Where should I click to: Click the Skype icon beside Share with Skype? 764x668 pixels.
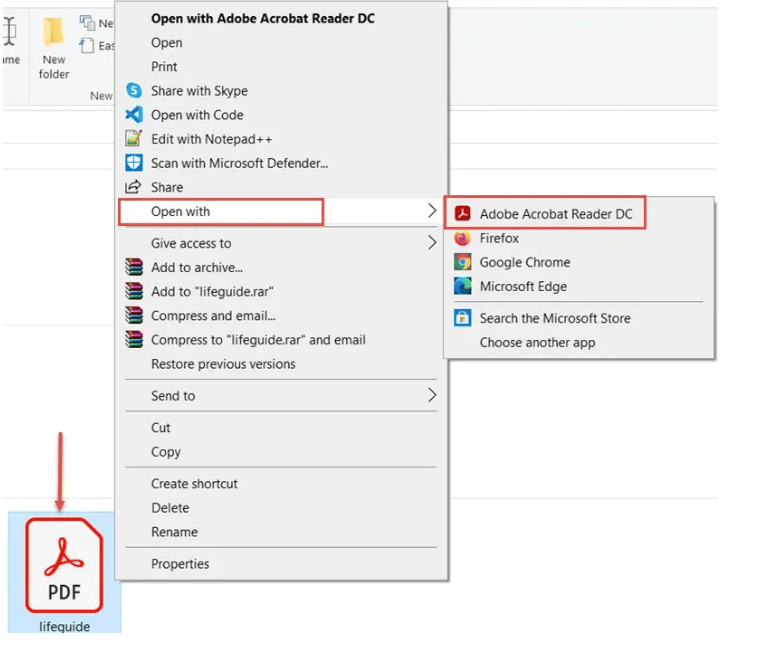click(x=134, y=91)
